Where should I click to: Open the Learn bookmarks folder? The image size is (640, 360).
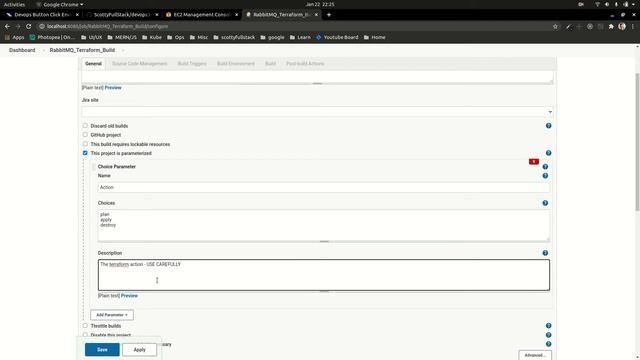click(x=300, y=37)
